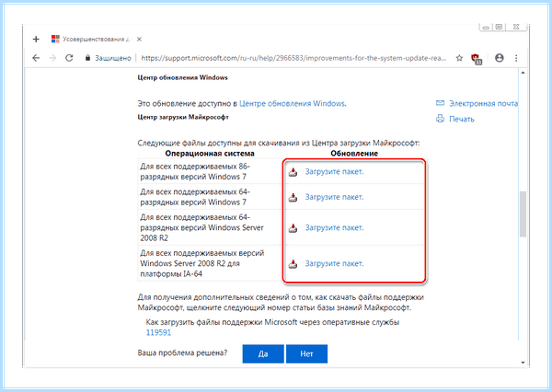Screen dimensions: 552x392
Task: Click the padlock Защищено security indicator
Action: tap(108, 58)
